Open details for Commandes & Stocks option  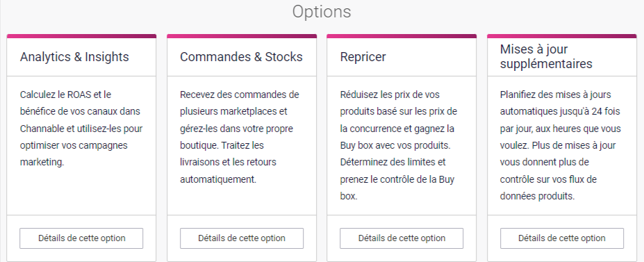tap(242, 238)
